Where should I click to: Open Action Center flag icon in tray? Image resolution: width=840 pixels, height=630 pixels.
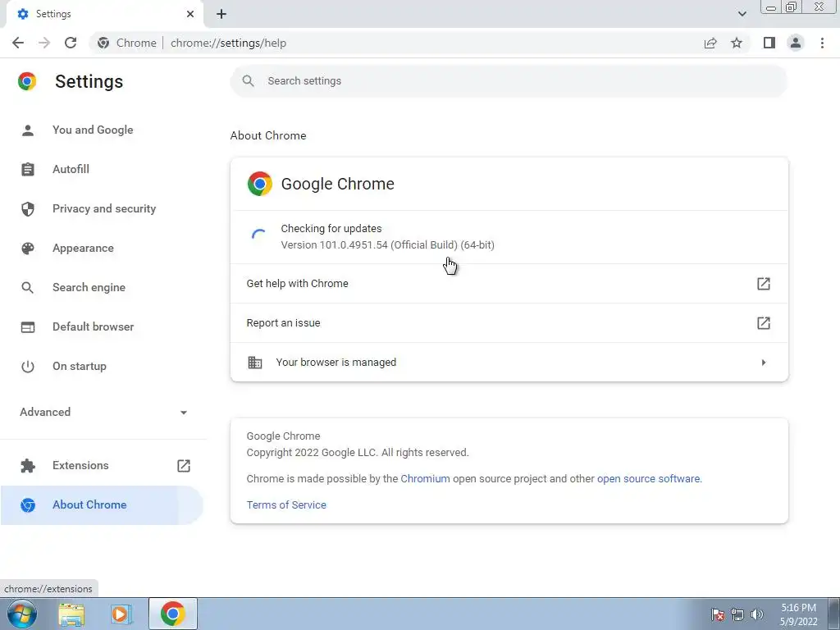(718, 614)
